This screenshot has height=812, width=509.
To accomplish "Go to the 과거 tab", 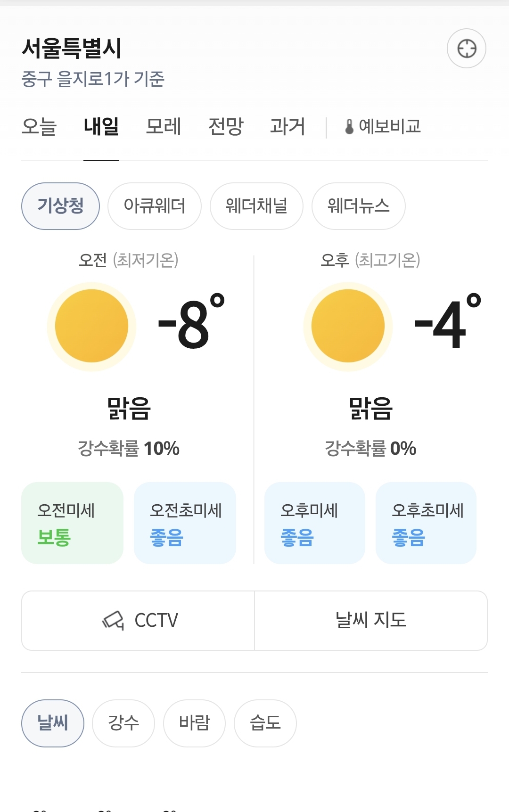I will click(x=287, y=126).
